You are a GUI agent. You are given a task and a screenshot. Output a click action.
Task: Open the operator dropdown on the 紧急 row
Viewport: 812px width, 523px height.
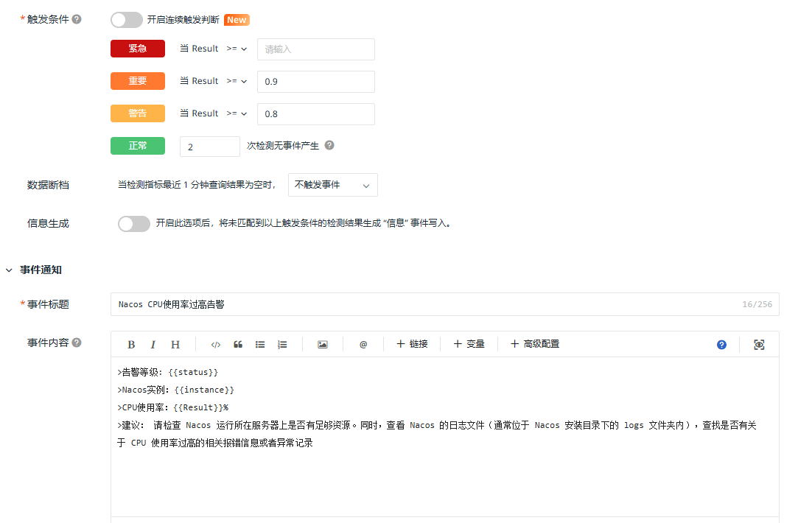(x=237, y=49)
